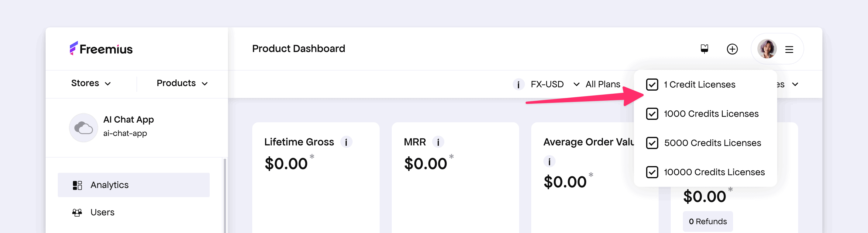Click the 0 Refunds button
Screen dimensions: 868x233
pyautogui.click(x=708, y=221)
